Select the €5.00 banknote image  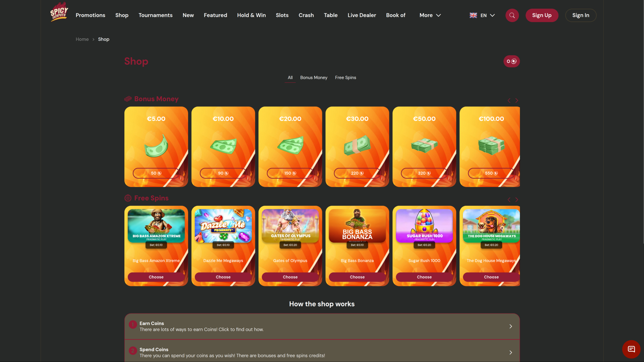[156, 146]
